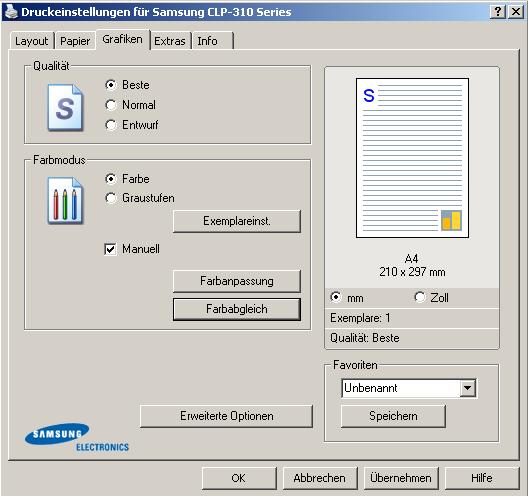Open Farbanpassung color adjustment
The width and height of the screenshot is (528, 496).
tap(237, 281)
